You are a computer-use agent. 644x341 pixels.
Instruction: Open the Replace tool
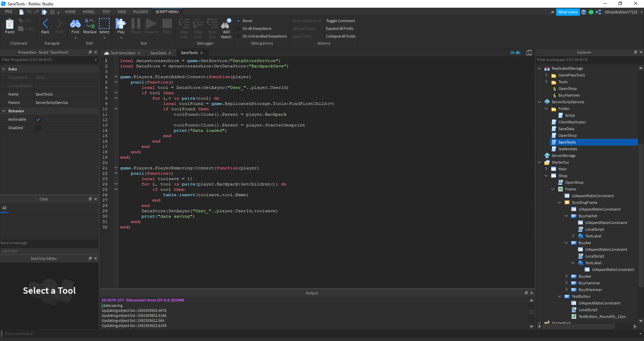click(90, 26)
